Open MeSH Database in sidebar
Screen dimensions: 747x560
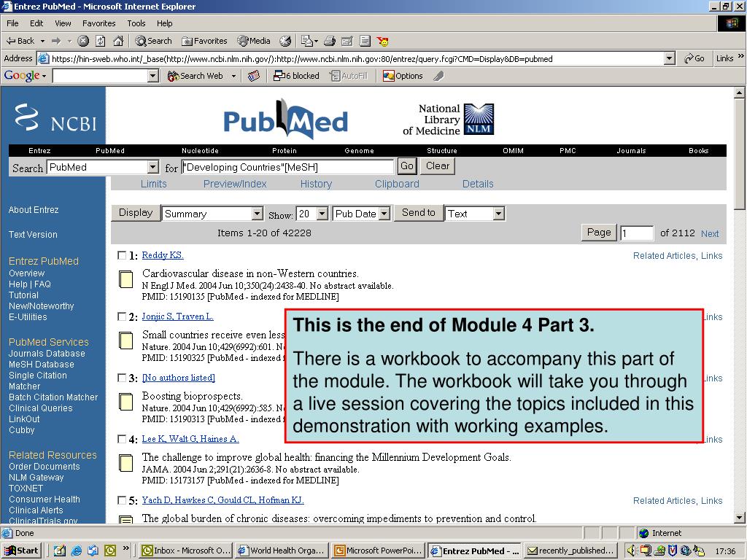42,365
